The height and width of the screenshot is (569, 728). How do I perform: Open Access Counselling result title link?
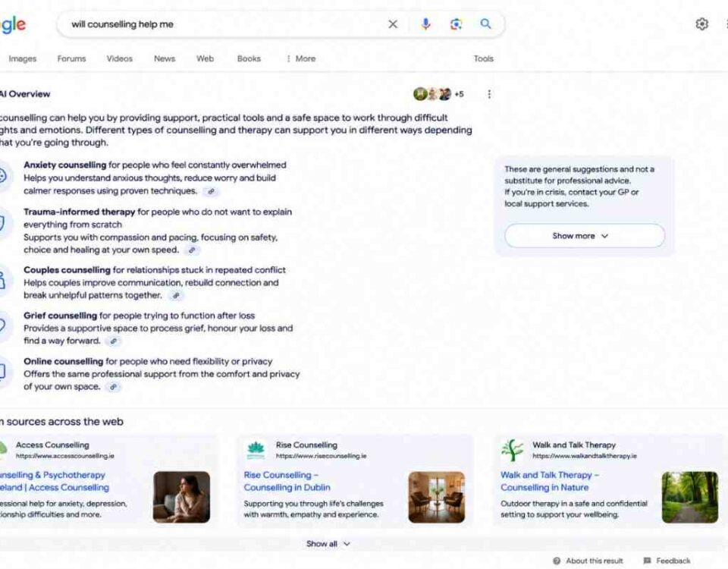[x=55, y=481]
